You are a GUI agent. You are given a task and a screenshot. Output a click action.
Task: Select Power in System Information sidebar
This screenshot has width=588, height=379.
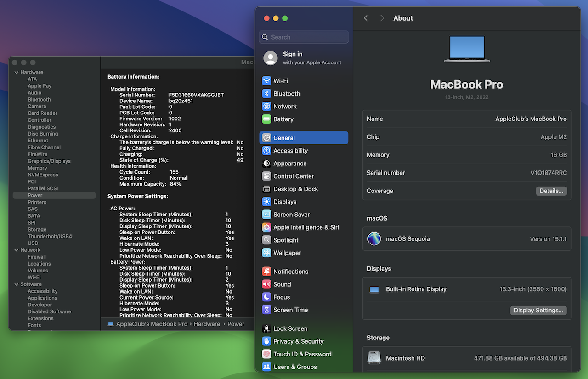(x=54, y=195)
